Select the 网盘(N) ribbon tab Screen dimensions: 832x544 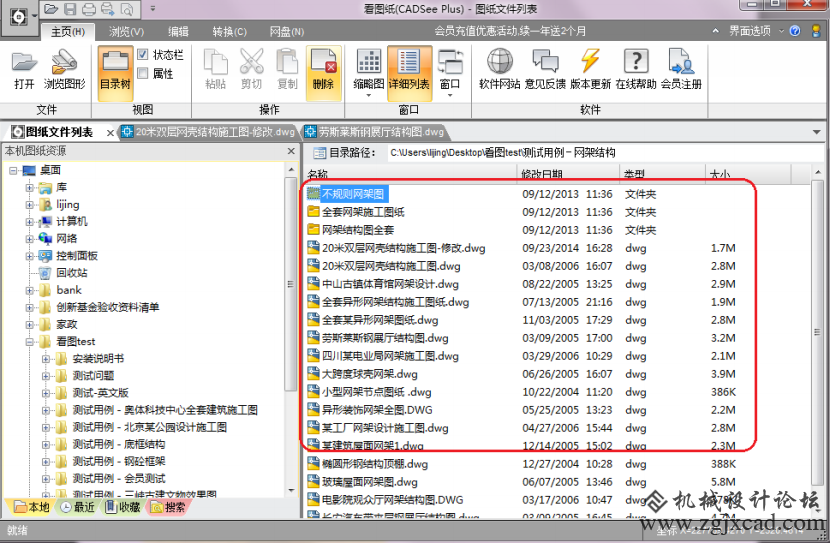[287, 32]
